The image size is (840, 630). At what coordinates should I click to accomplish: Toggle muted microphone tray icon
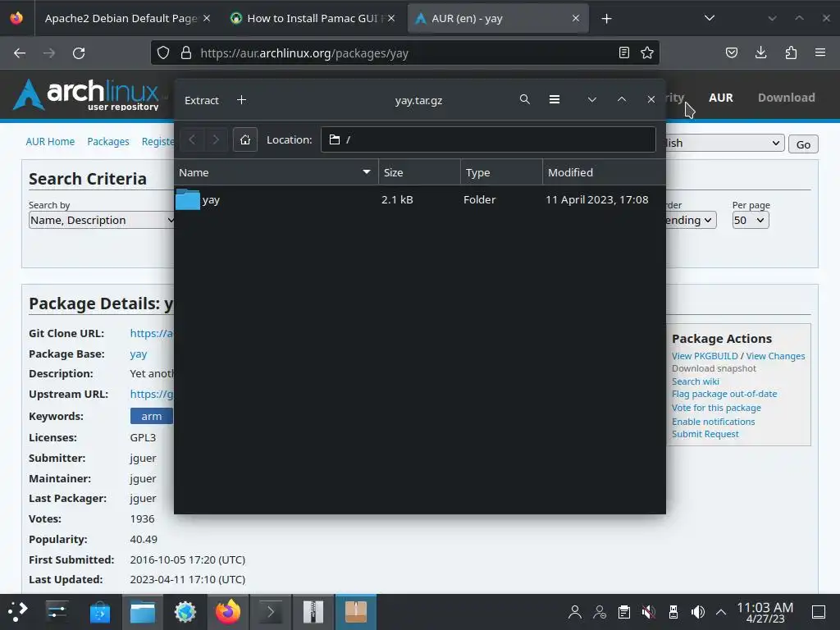click(648, 612)
